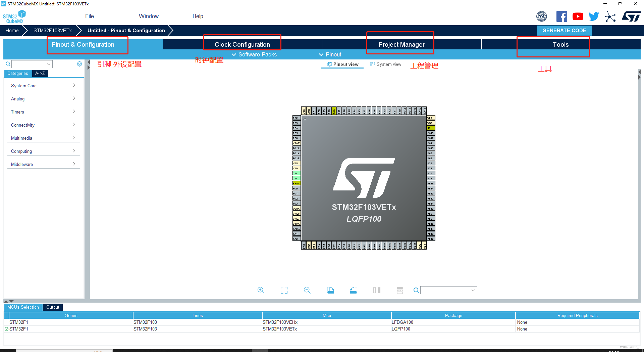
Task: Open the Facebook page icon
Action: coord(562,16)
